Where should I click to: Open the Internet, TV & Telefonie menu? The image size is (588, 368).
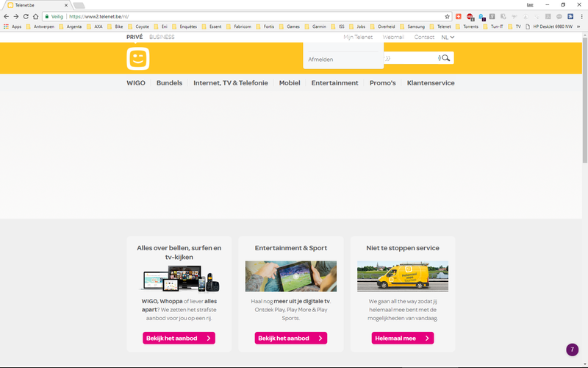click(230, 83)
